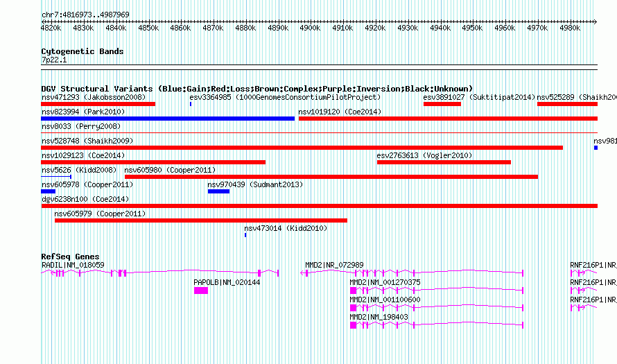
Task: Select the MMD2 NR_072989 transcript track
Action: (x=412, y=272)
